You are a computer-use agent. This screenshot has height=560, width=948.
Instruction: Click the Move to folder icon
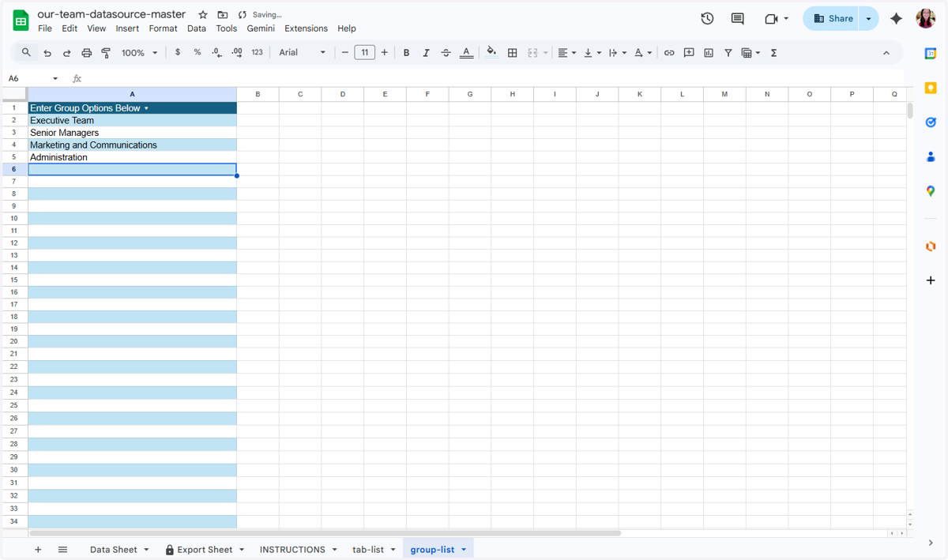pos(223,14)
